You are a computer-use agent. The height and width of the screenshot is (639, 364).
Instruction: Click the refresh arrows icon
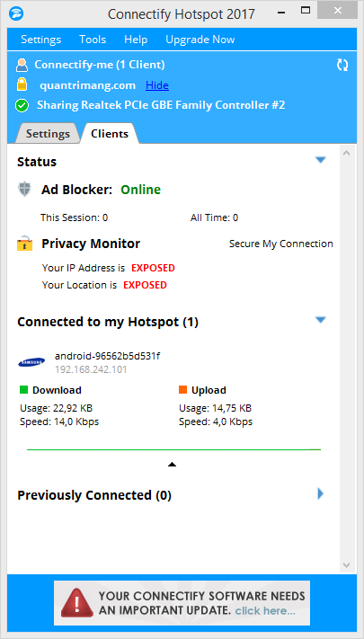coord(342,65)
